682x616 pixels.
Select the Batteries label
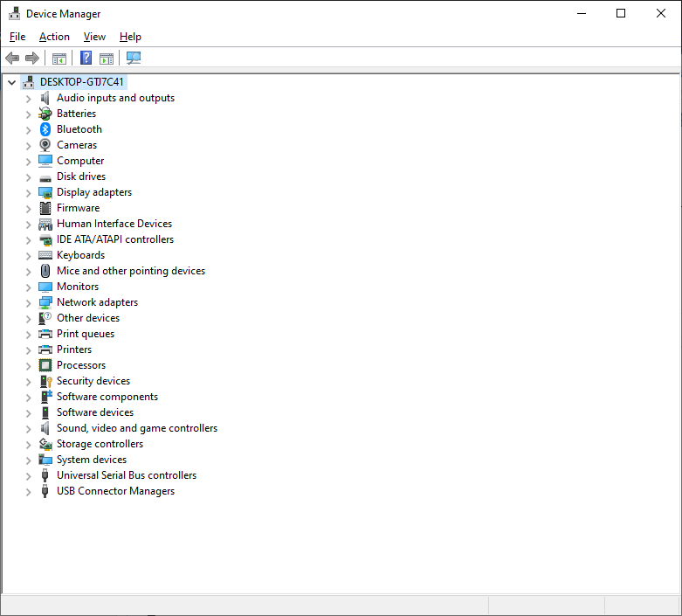(77, 114)
